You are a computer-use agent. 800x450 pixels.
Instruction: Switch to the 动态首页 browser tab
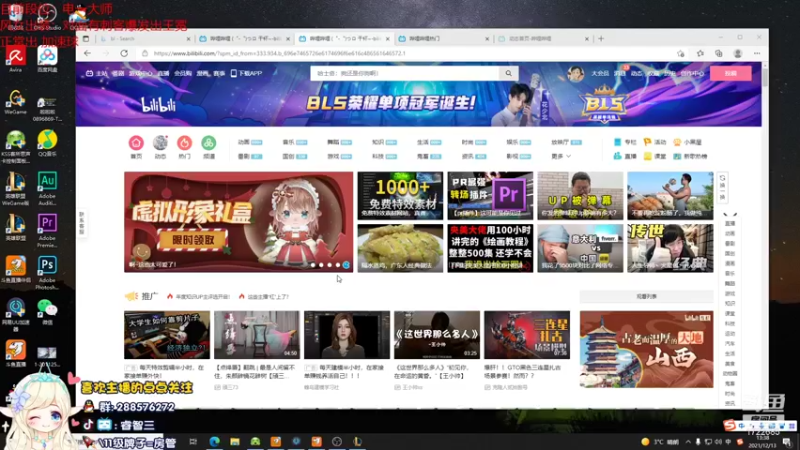coord(544,39)
